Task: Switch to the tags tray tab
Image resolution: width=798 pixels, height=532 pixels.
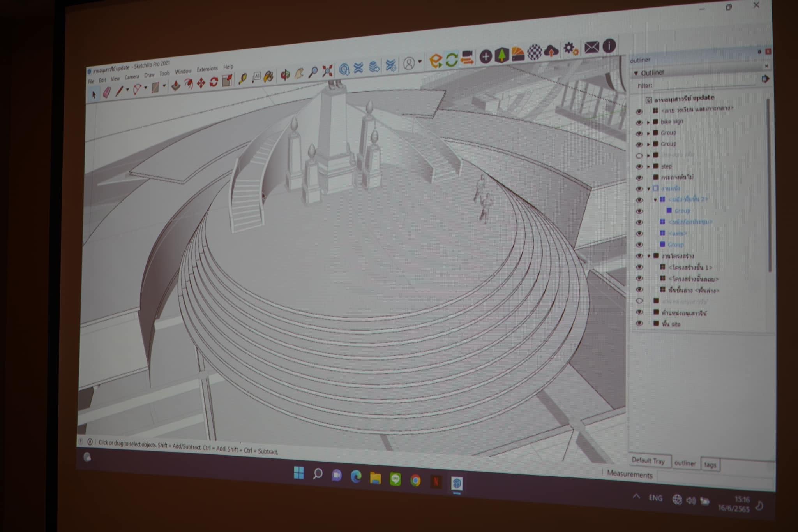Action: pos(710,465)
